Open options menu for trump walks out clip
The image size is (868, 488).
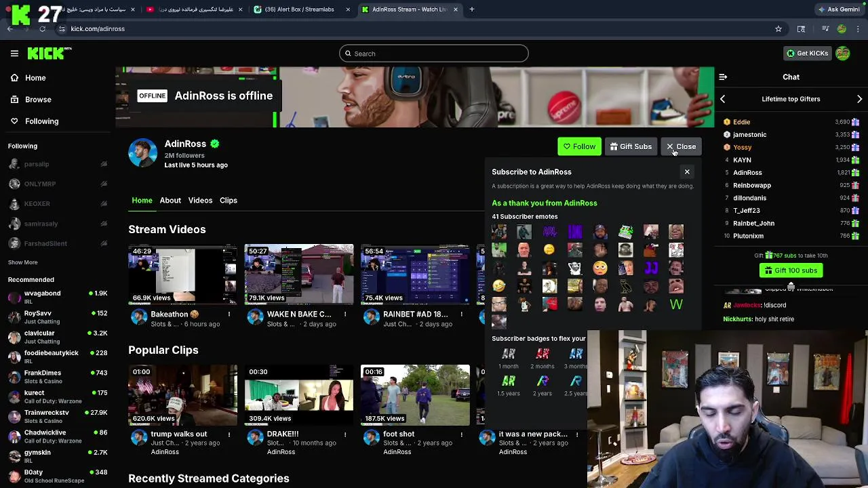(229, 434)
